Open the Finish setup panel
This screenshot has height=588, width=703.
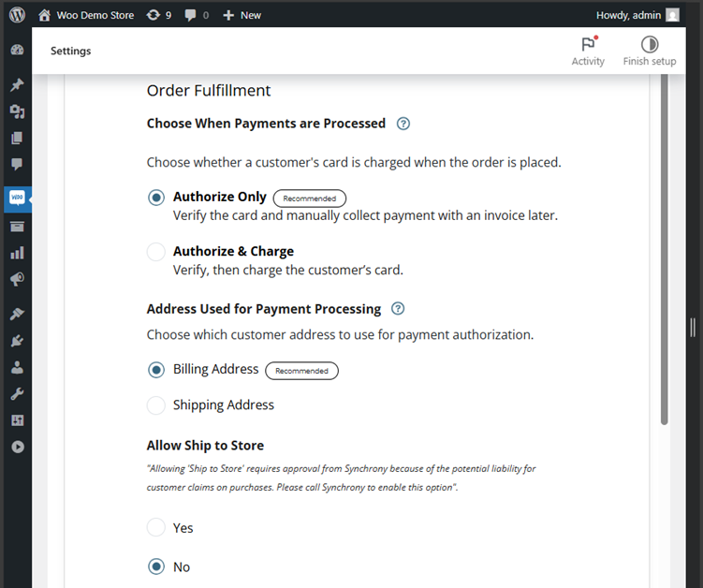pos(649,51)
